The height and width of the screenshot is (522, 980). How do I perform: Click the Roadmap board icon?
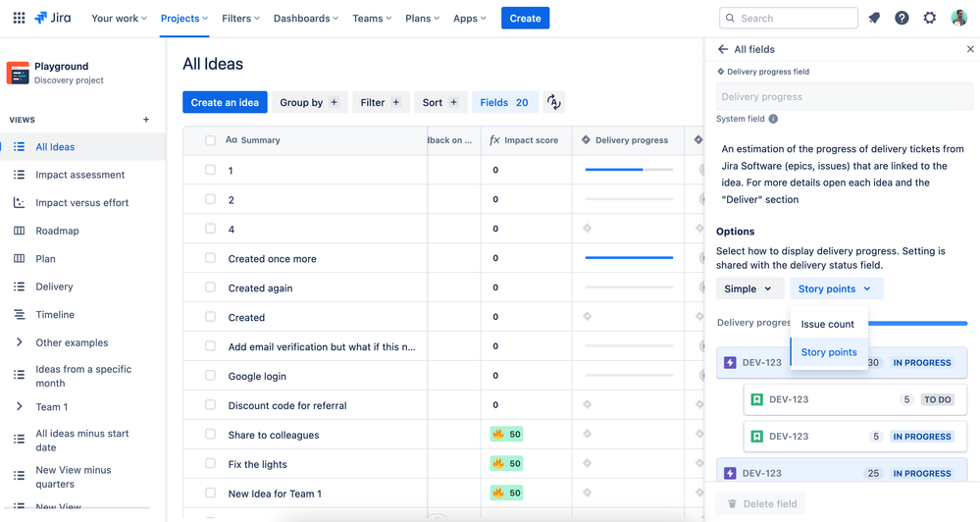[20, 231]
